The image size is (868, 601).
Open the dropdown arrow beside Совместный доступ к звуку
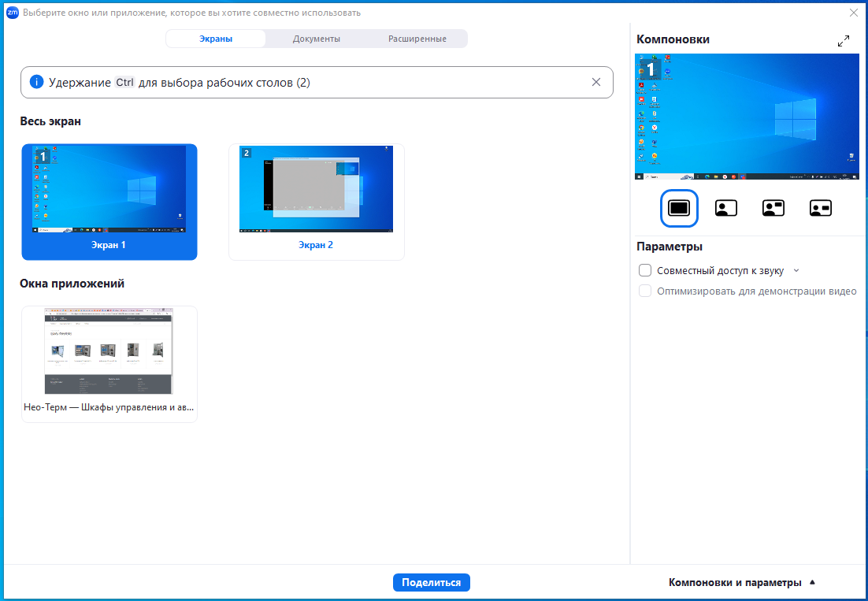pos(796,271)
